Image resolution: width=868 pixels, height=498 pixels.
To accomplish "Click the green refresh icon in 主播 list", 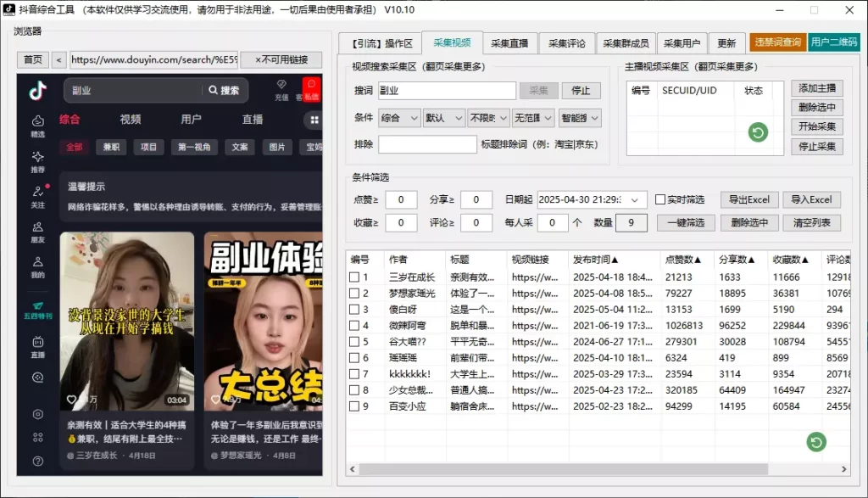I will click(x=758, y=132).
